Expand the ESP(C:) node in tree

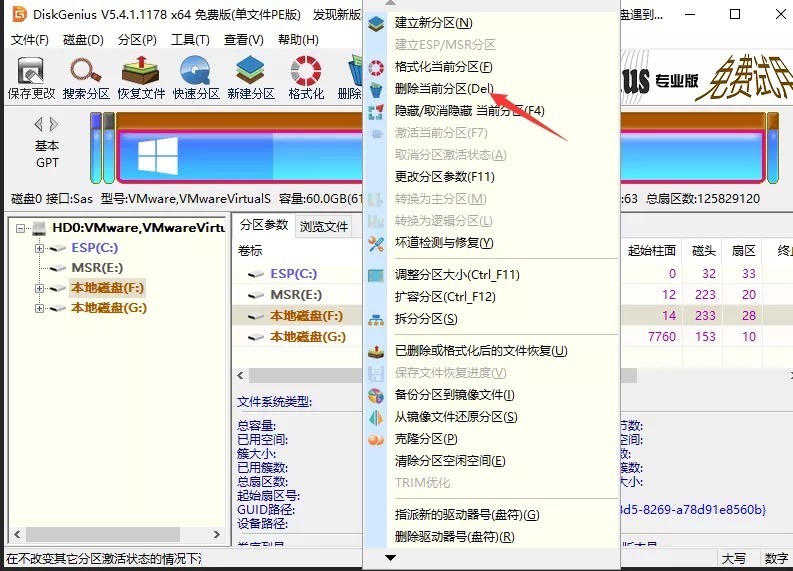39,248
